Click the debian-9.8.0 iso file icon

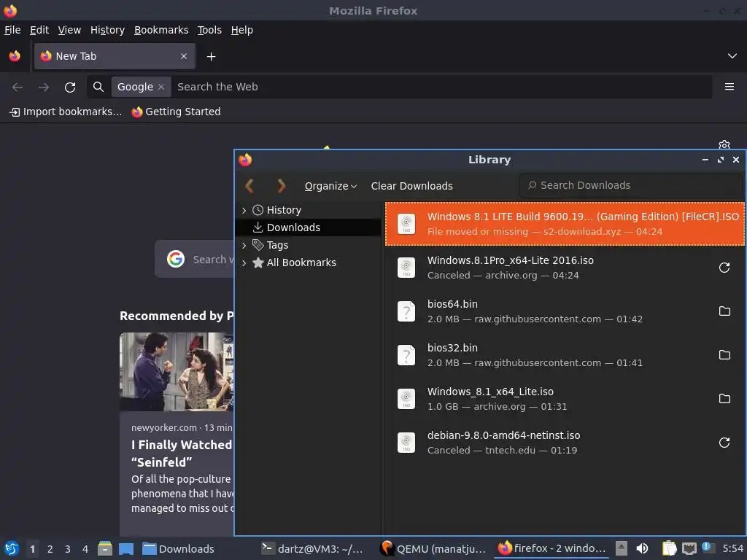[x=406, y=443]
